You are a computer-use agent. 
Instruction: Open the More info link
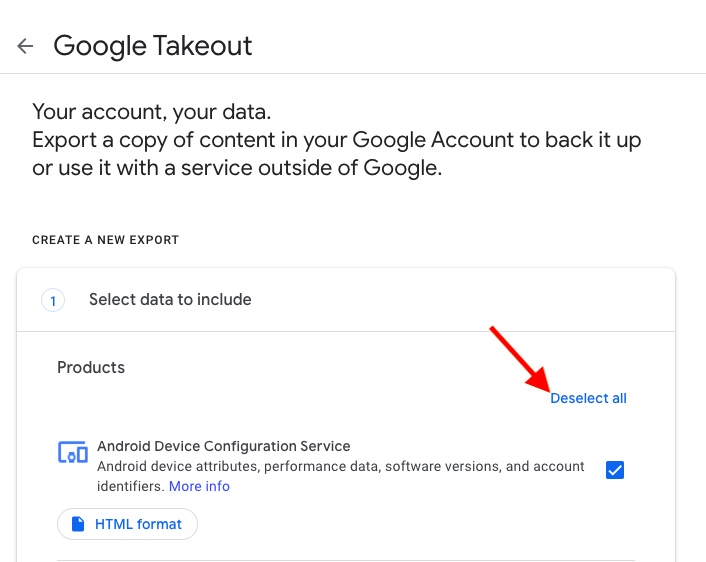(199, 486)
